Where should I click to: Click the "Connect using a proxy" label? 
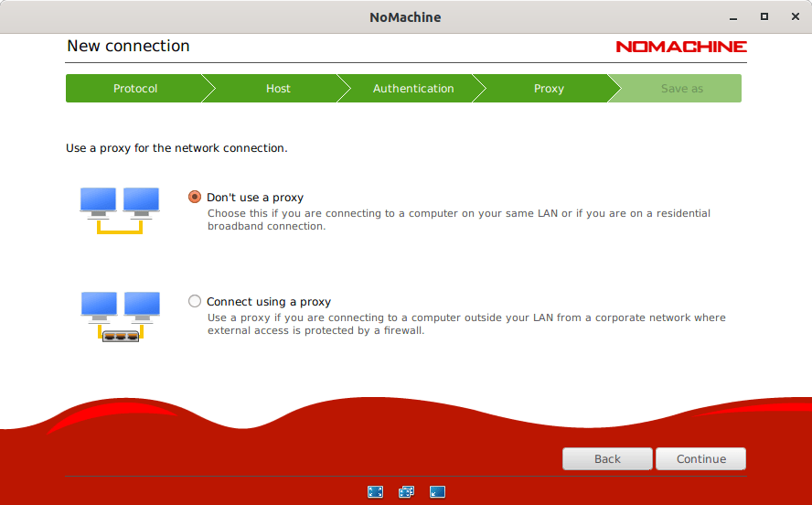click(269, 302)
